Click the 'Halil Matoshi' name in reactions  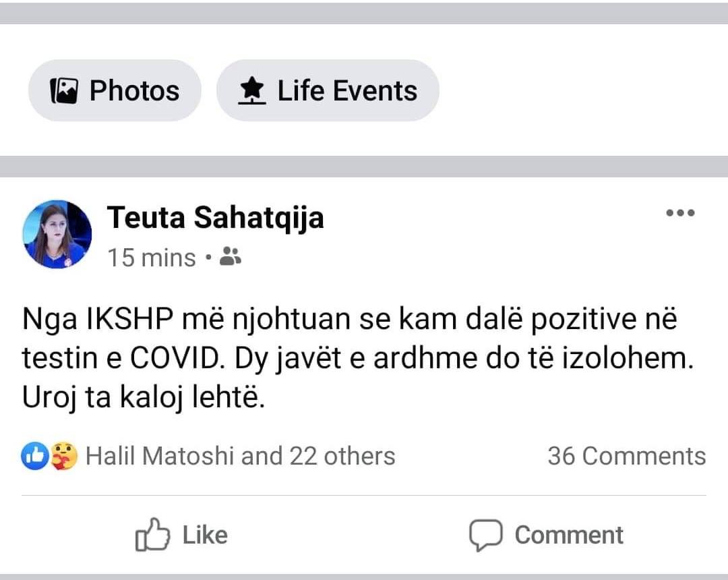coord(160,457)
